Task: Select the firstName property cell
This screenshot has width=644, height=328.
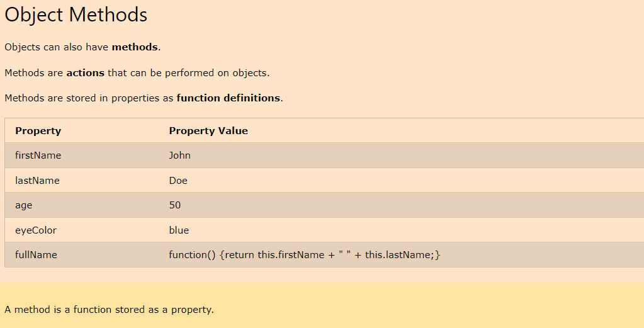Action: tap(38, 156)
